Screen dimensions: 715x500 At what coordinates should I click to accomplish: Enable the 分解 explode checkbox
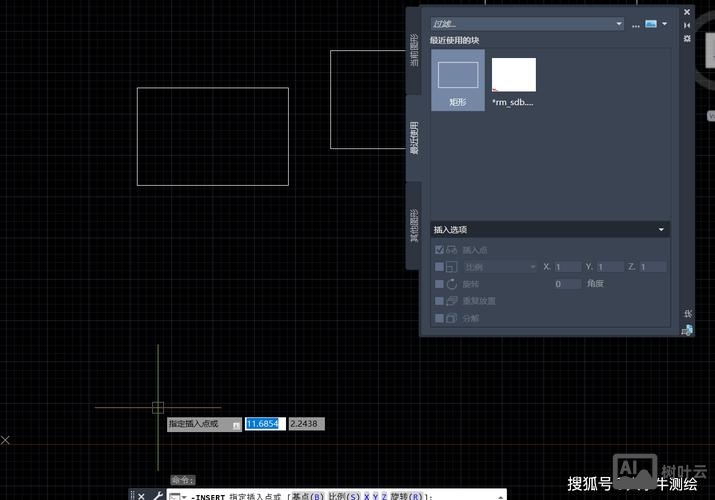click(439, 318)
